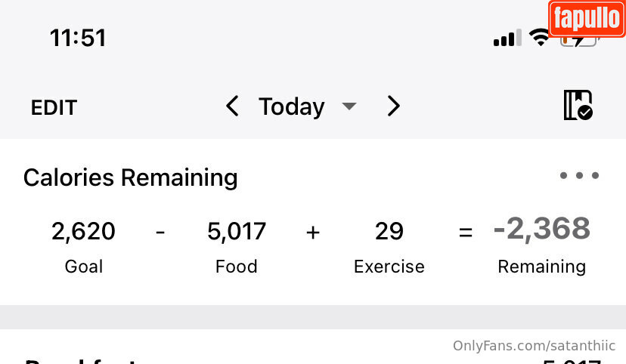The width and height of the screenshot is (626, 364).
Task: Tap the EDIT button
Action: tap(54, 108)
